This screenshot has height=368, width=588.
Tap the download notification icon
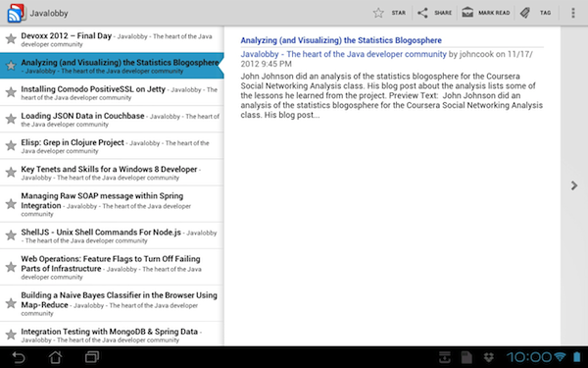[445, 357]
